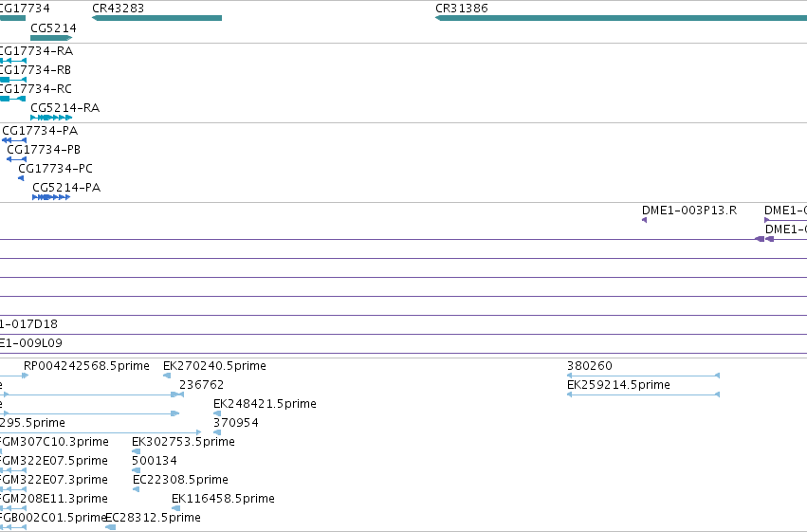Screen dimensions: 807x532
Task: Click the CG17734-RA transcript label
Action: [x=36, y=51]
